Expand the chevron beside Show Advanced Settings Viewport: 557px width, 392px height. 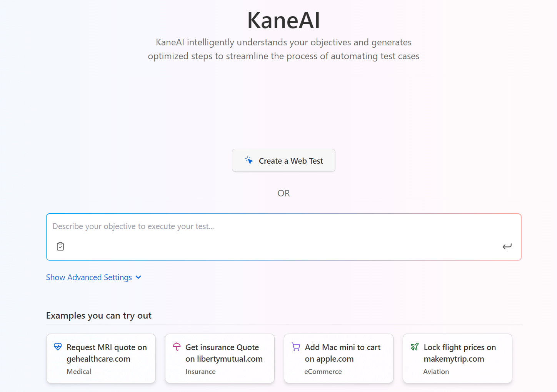coord(138,277)
